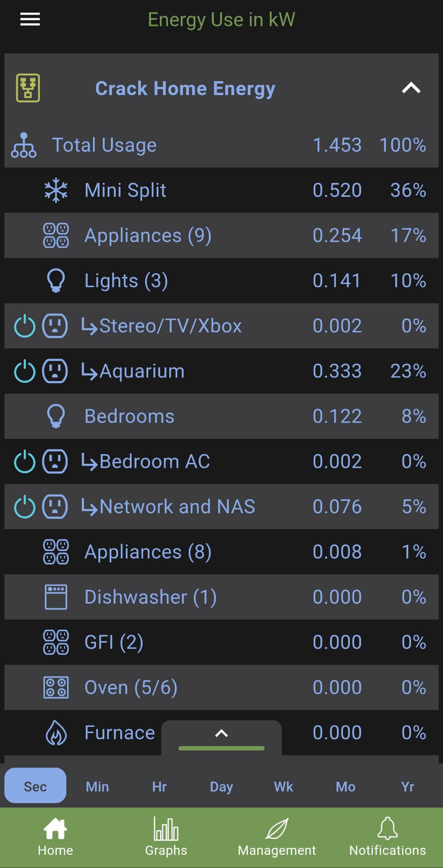Tap the Crack Home Energy panel icon
The image size is (443, 868).
[x=28, y=88]
